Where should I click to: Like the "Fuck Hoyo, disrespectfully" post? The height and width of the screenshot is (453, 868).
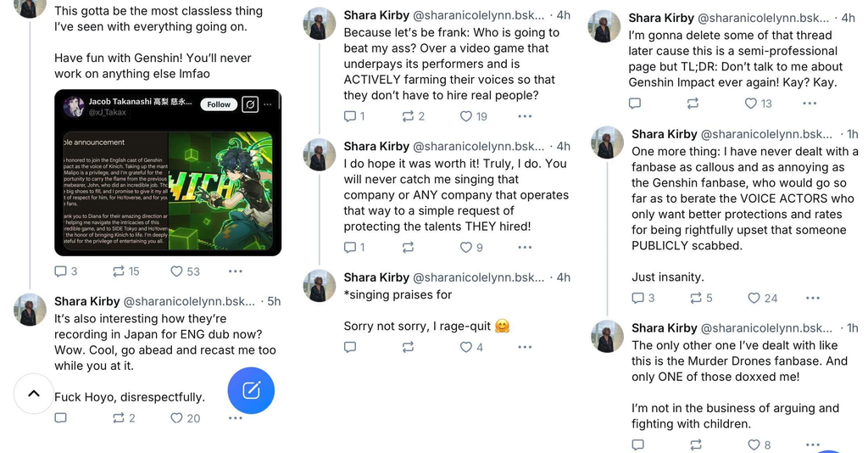[x=176, y=418]
